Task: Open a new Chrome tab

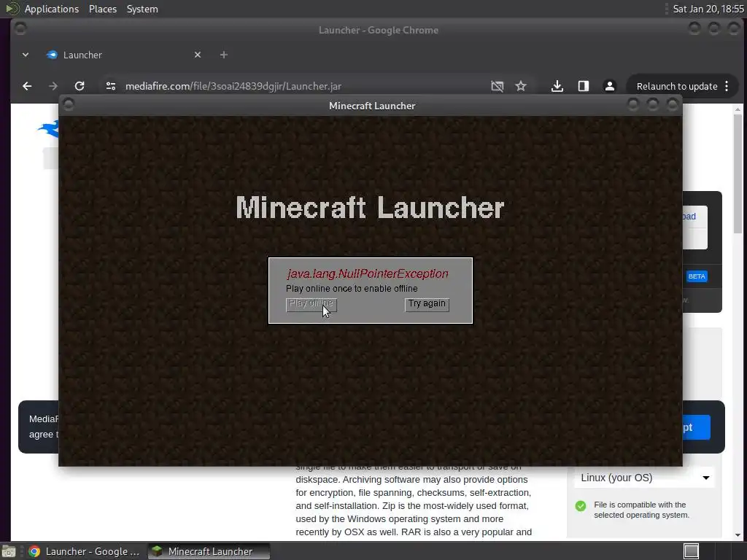Action: (223, 55)
